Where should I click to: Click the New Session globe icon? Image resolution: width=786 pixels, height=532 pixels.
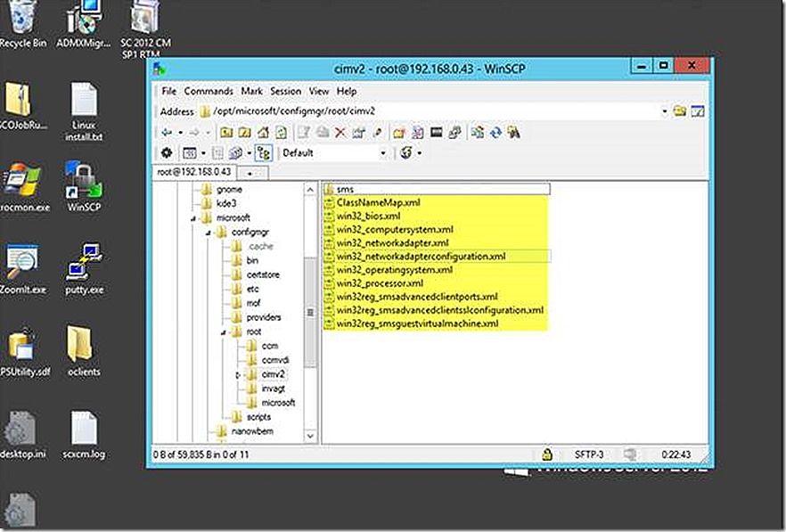[406, 152]
